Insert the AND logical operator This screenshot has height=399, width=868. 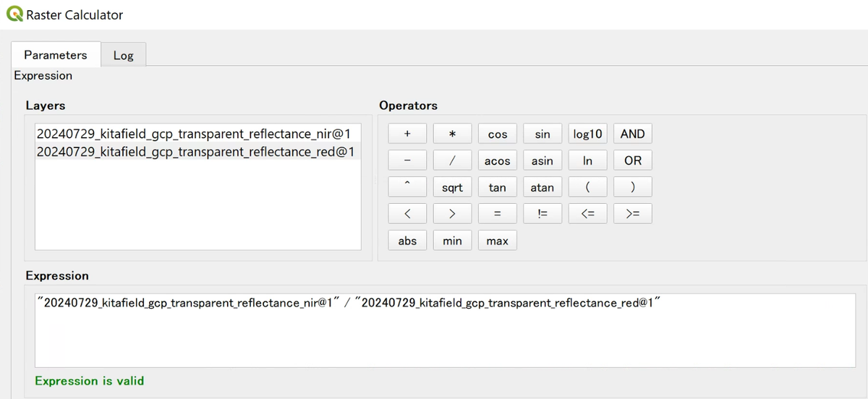pos(632,134)
